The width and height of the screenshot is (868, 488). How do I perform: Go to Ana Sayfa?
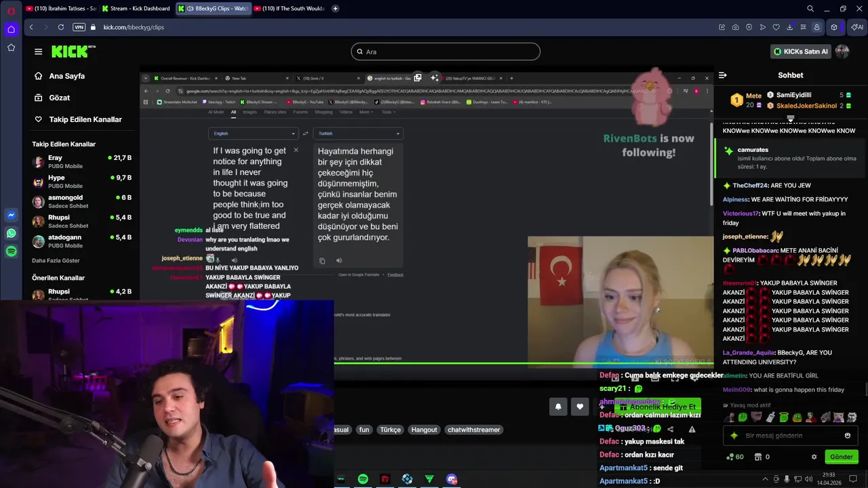tap(66, 76)
